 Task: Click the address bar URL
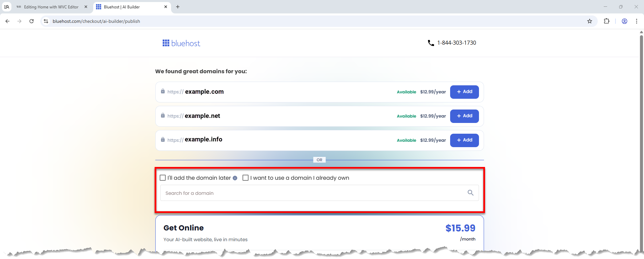96,21
